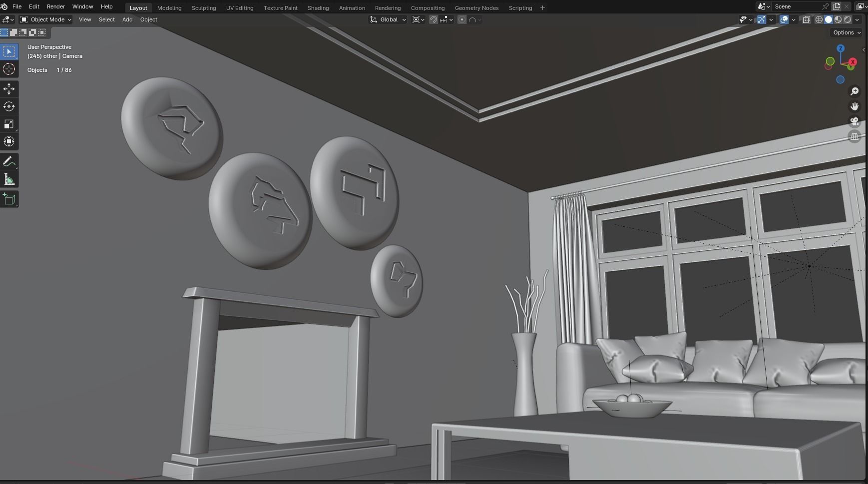The height and width of the screenshot is (484, 868).
Task: Toggle proportional editing
Action: (x=462, y=19)
